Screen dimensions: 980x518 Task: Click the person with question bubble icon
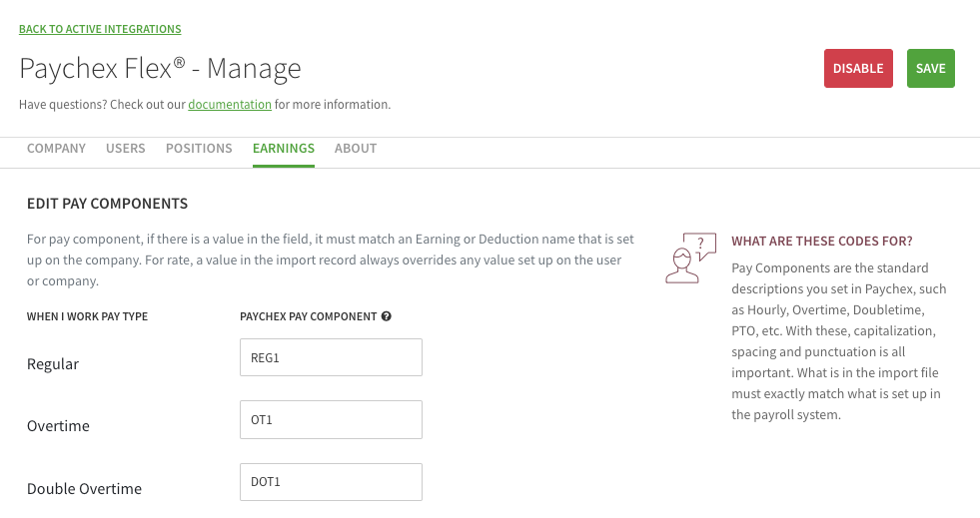point(690,258)
